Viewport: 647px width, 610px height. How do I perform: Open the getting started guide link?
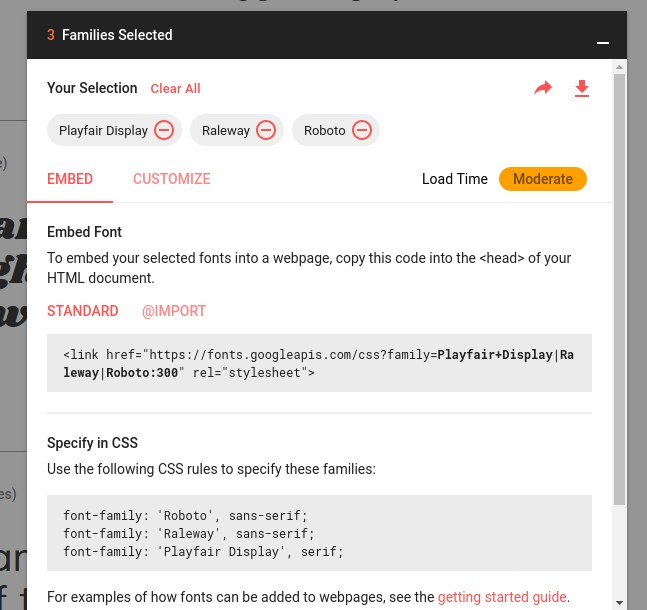[502, 597]
